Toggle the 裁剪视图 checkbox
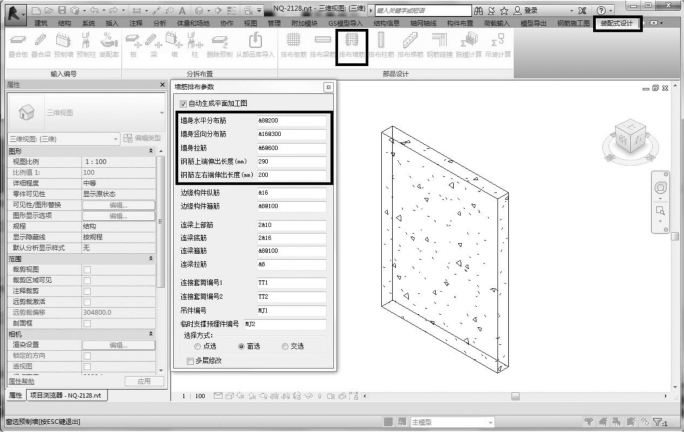684x432 pixels. (87, 270)
